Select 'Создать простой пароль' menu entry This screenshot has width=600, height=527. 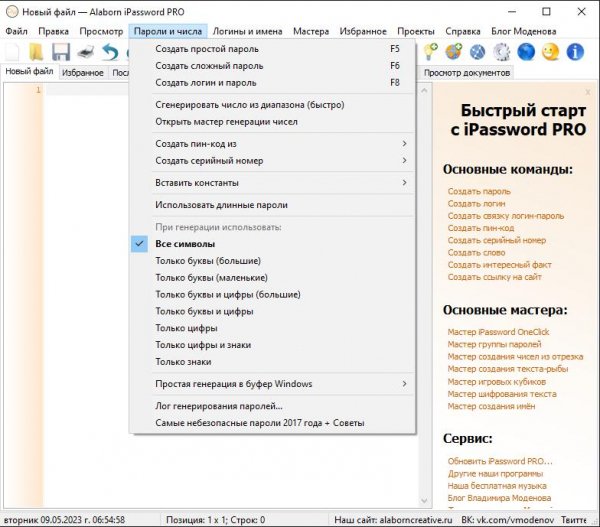(x=273, y=49)
